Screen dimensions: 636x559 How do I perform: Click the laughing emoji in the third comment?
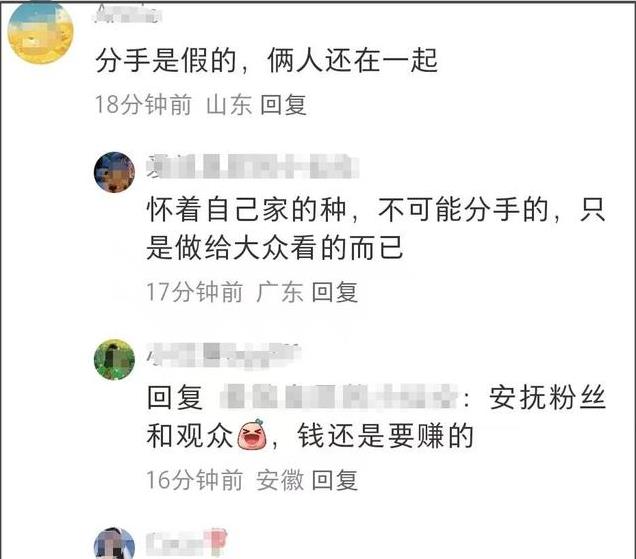point(251,435)
